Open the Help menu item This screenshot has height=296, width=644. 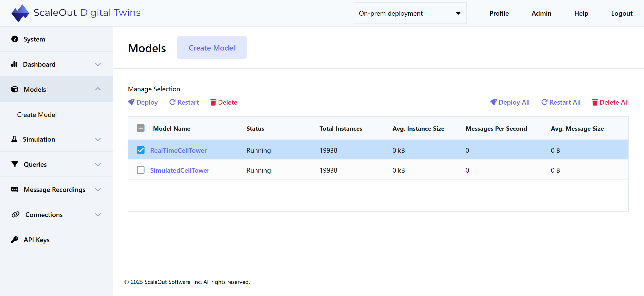click(581, 13)
